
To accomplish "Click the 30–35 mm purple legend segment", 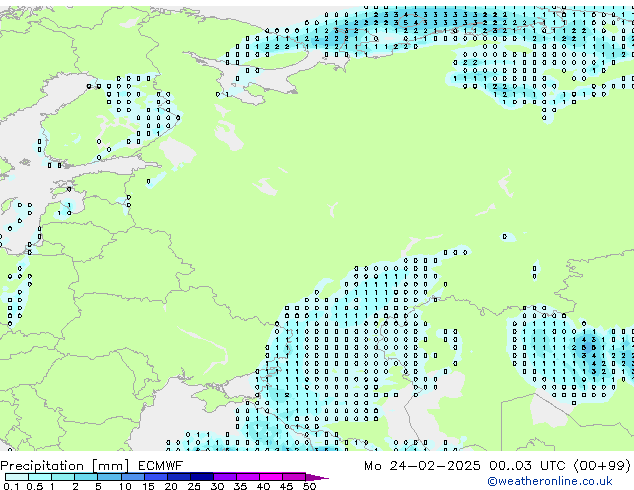I will [x=225, y=477].
